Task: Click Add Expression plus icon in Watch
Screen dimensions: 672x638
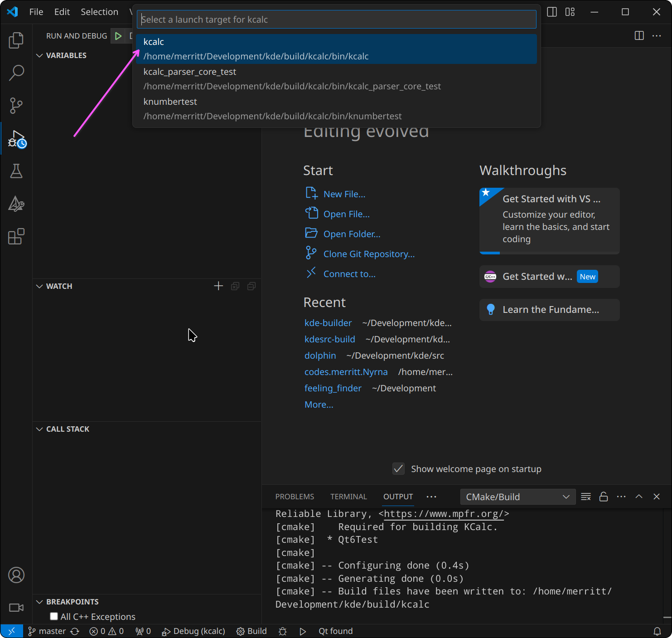Action: (x=218, y=286)
